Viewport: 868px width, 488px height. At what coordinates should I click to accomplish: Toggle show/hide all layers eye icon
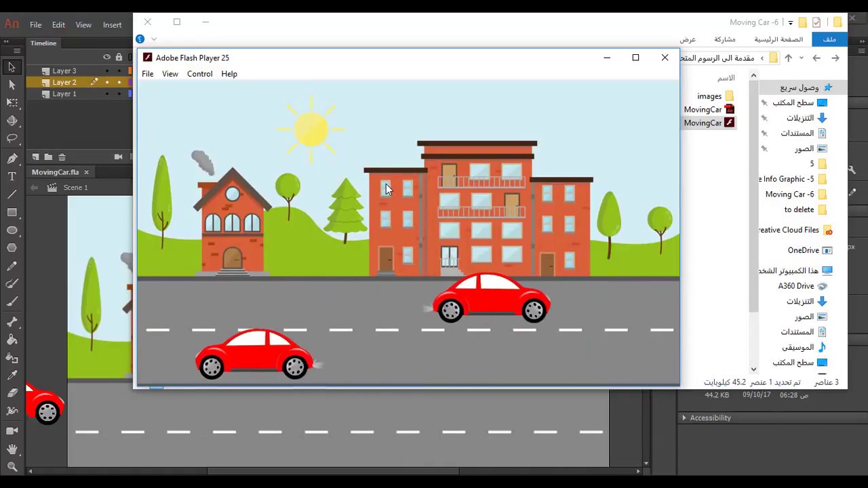pos(106,57)
